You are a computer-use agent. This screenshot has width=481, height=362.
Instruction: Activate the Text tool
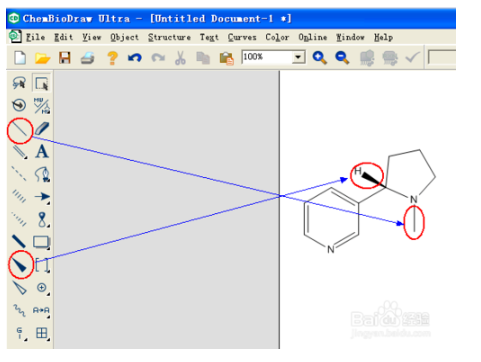point(42,152)
